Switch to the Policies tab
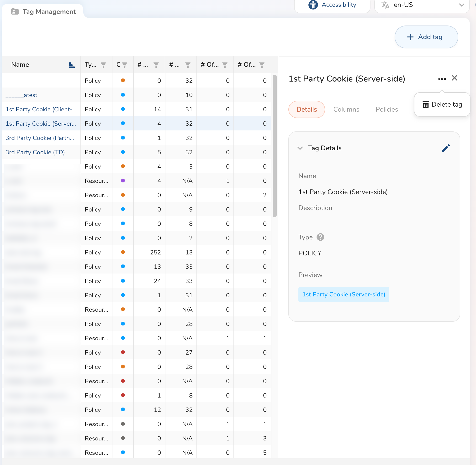 pyautogui.click(x=386, y=109)
